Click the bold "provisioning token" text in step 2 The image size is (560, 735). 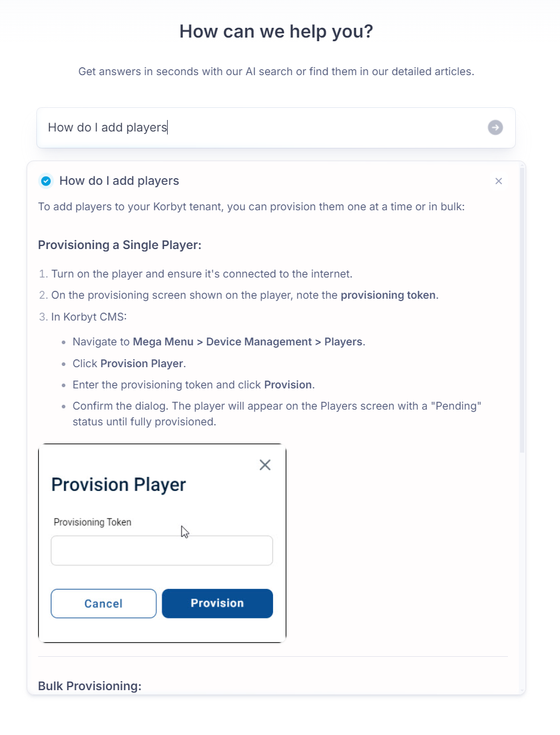coord(387,295)
